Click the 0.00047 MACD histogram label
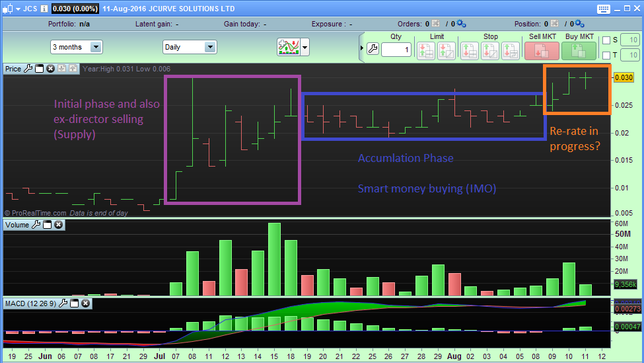The width and height of the screenshot is (644, 363). [x=628, y=327]
